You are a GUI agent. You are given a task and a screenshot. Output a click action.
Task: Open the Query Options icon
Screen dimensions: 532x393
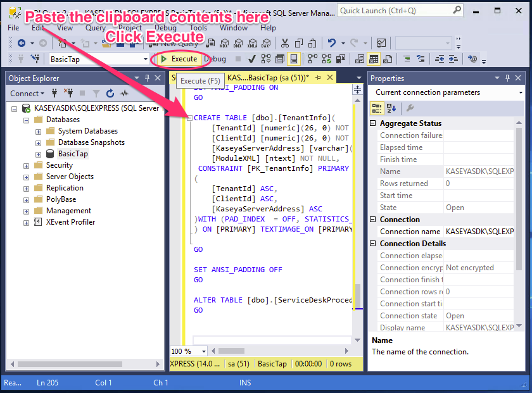tap(280, 59)
